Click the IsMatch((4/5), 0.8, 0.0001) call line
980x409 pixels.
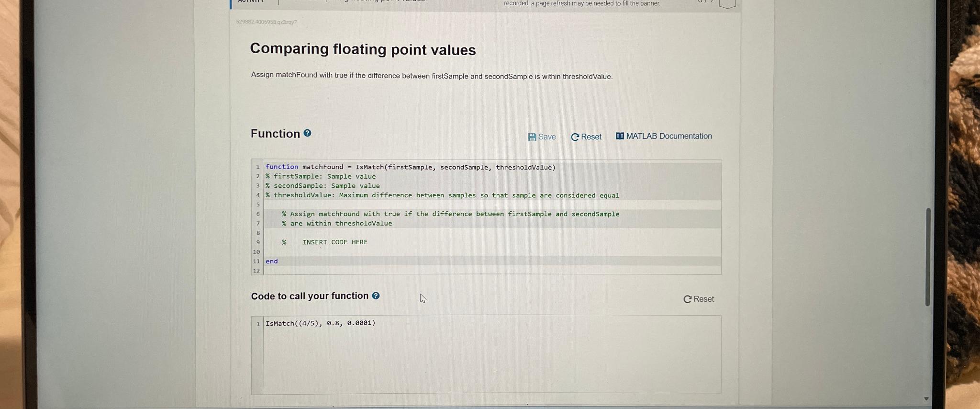coord(320,323)
